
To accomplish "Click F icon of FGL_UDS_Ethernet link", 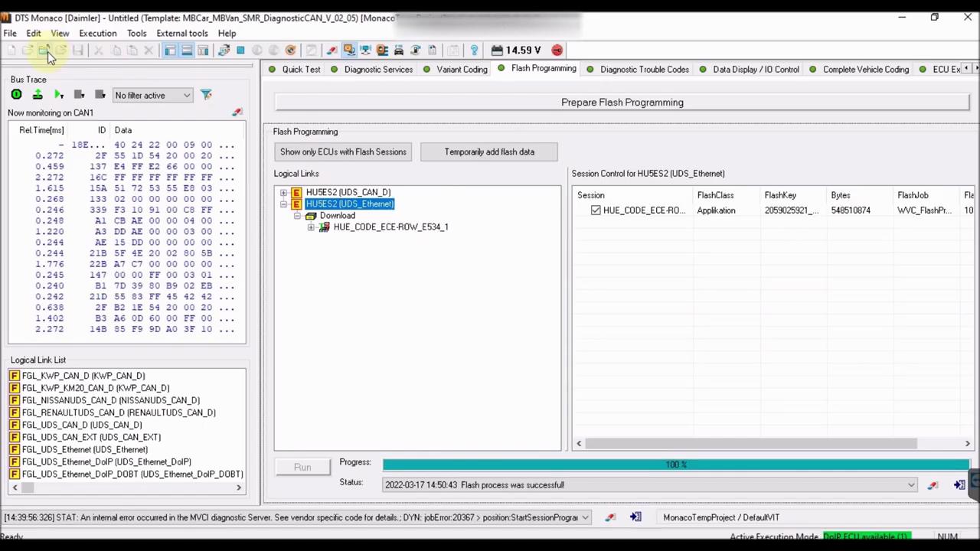I will pyautogui.click(x=15, y=449).
